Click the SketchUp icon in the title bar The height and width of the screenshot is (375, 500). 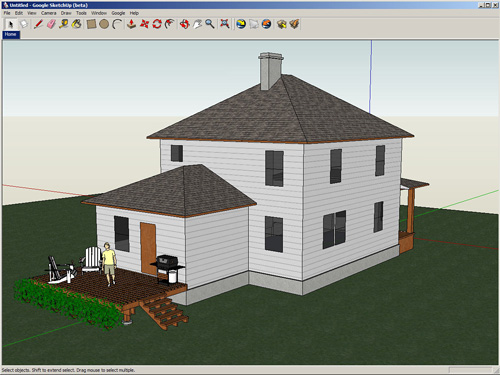tap(5, 5)
